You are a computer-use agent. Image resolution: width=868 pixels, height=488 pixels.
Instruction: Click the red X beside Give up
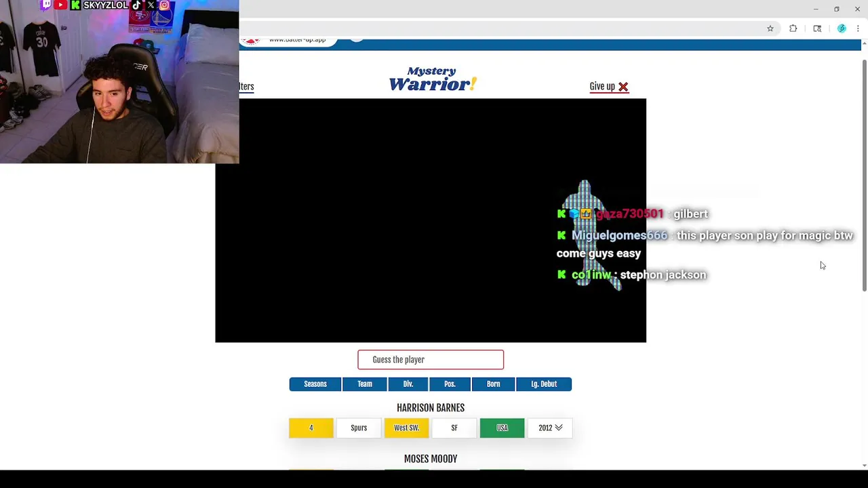tap(623, 87)
